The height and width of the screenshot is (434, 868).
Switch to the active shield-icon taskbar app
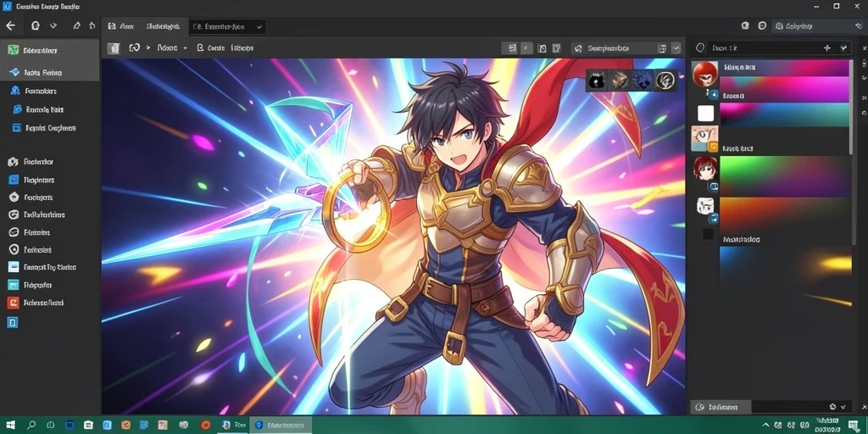(281, 426)
